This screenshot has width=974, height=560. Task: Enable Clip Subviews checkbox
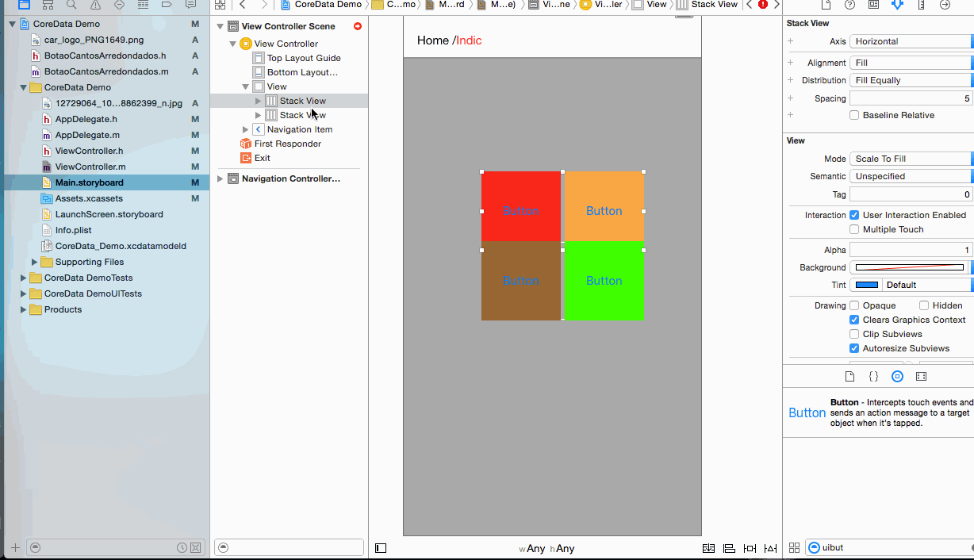pyautogui.click(x=854, y=334)
